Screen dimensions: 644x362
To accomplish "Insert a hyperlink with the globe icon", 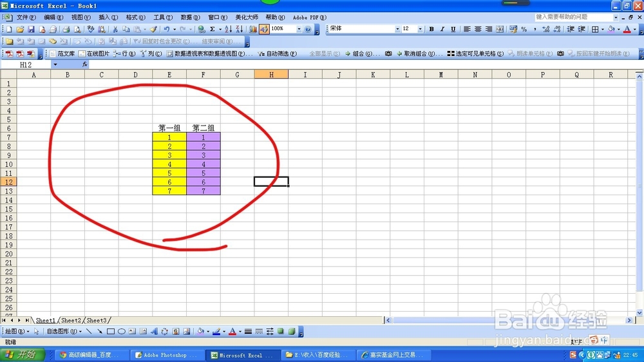I will [x=201, y=29].
